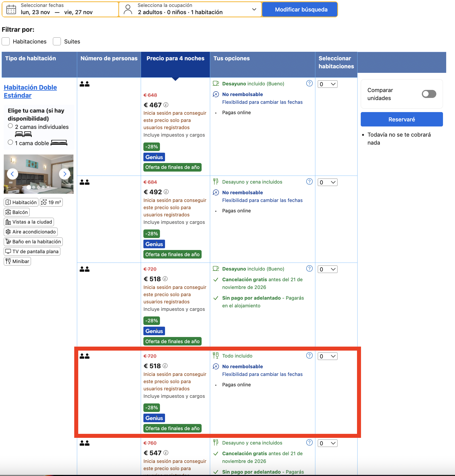Toggle the Comparar unidades switch
Screen dimensions: 455x476
coord(429,94)
